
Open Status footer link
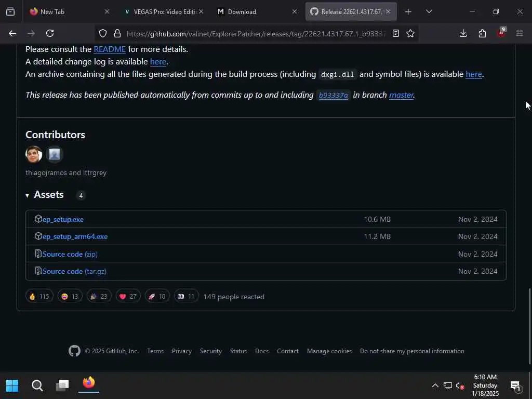pyautogui.click(x=238, y=351)
